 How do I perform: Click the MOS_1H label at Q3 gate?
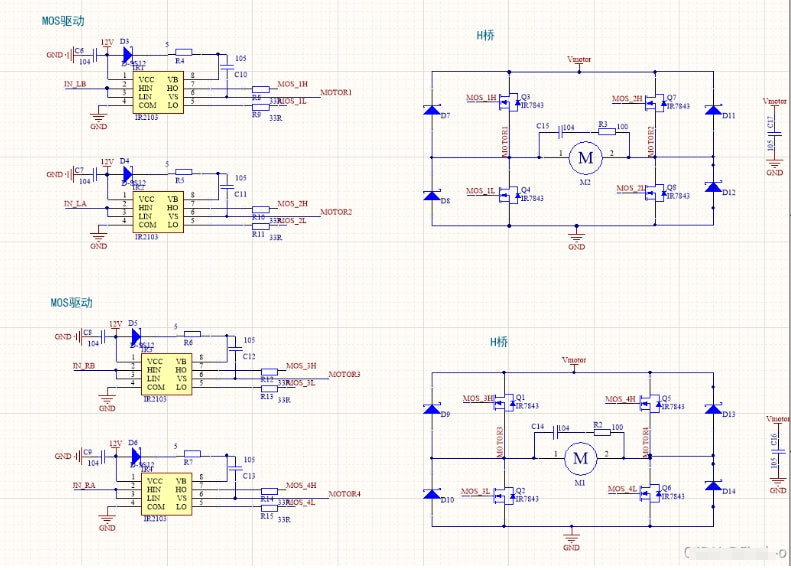click(481, 97)
